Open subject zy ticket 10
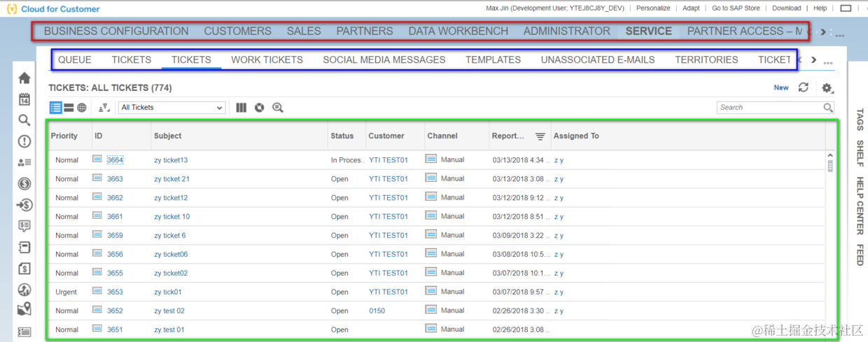 tap(172, 217)
